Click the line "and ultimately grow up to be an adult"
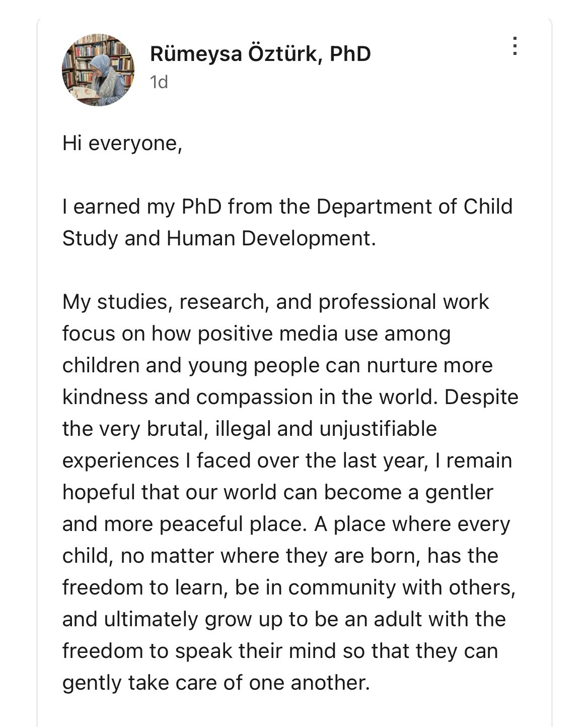 pyautogui.click(x=284, y=619)
